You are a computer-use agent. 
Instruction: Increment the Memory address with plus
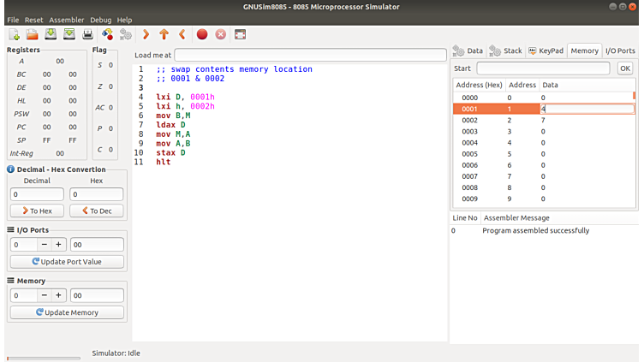tap(59, 295)
